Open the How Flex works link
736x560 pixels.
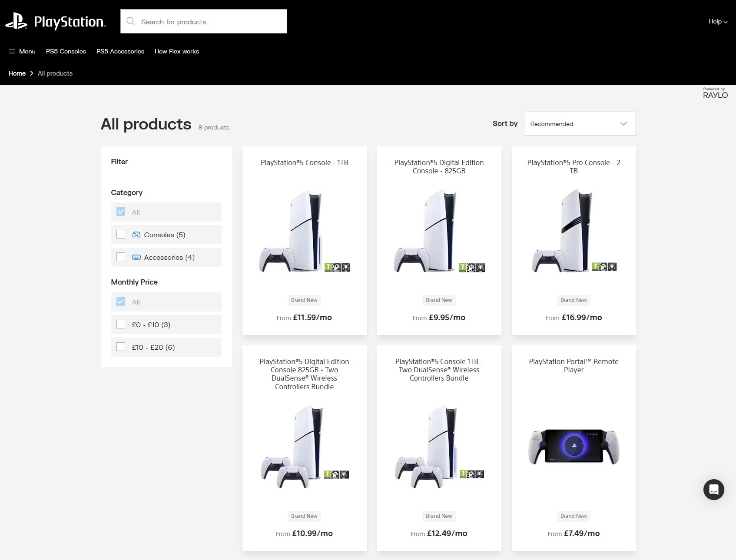click(177, 51)
